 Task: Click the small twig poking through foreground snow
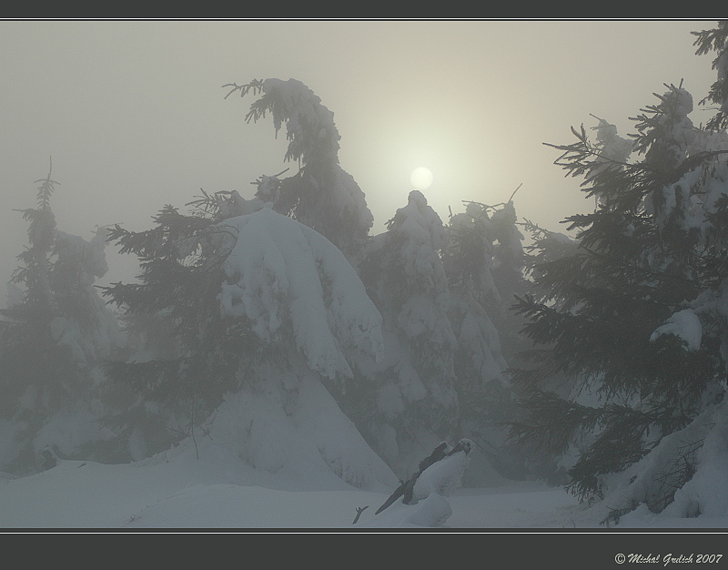coord(359,514)
